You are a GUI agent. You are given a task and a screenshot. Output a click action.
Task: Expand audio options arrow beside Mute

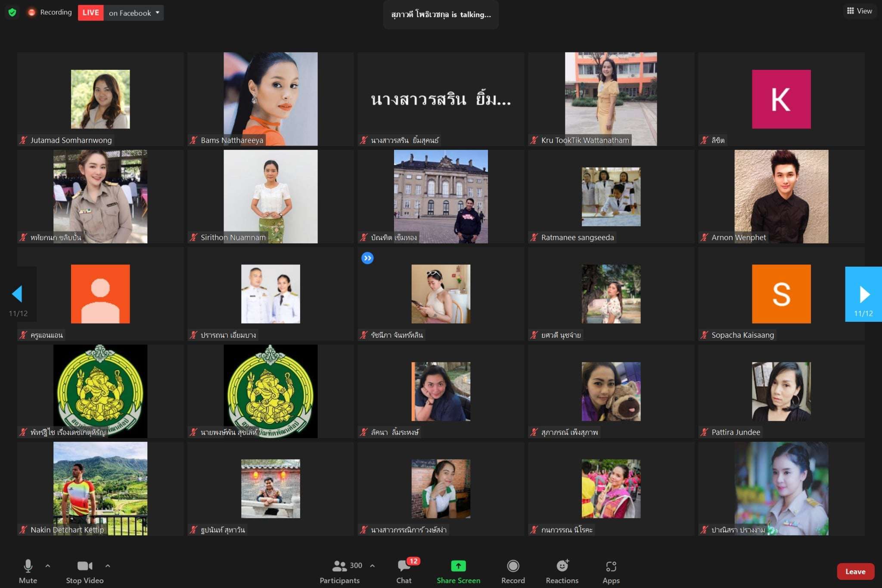(x=48, y=566)
